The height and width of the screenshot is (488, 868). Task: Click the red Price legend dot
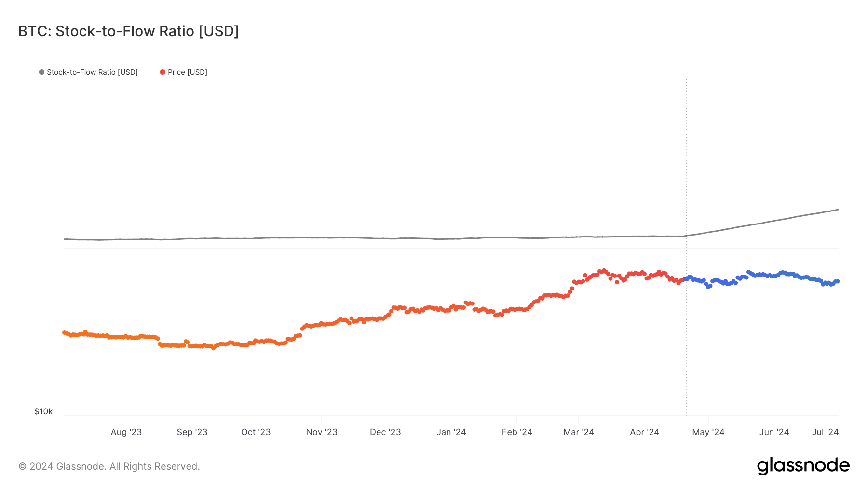pyautogui.click(x=163, y=72)
